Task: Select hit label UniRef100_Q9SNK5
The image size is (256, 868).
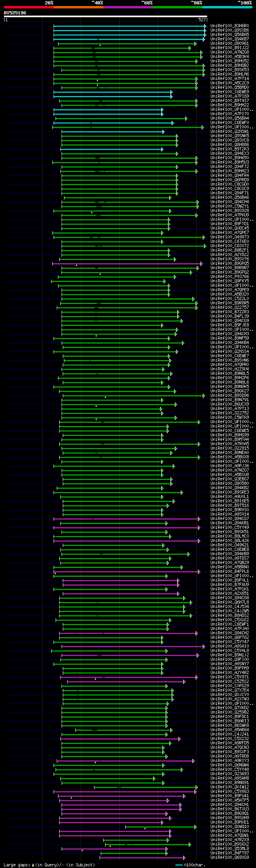Action: tap(230, 136)
